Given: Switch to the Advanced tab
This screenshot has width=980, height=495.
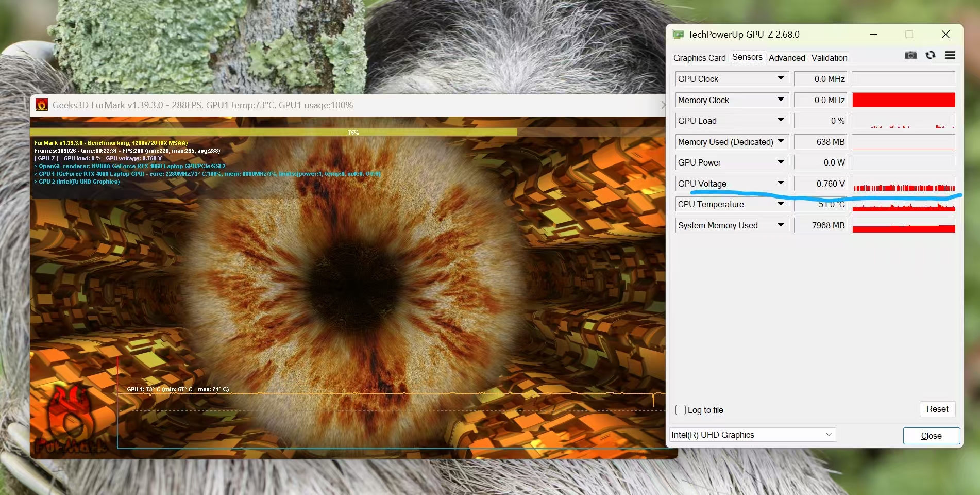Looking at the screenshot, I should coord(787,58).
